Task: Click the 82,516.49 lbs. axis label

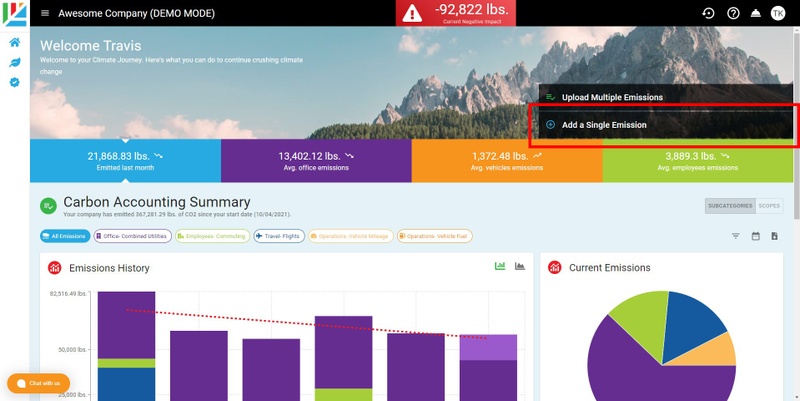Action: pyautogui.click(x=68, y=294)
